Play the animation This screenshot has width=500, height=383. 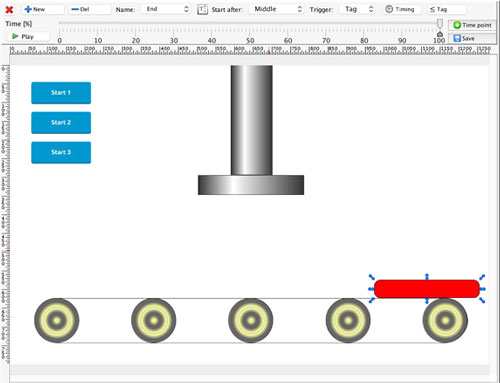(x=27, y=36)
